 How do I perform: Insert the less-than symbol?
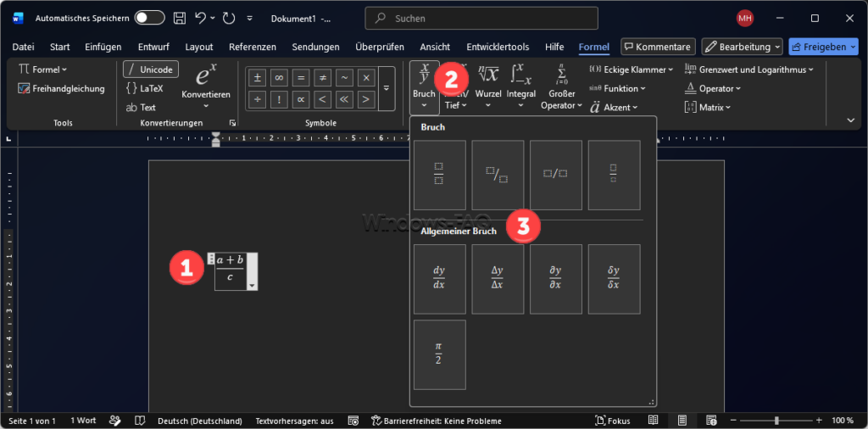click(322, 100)
